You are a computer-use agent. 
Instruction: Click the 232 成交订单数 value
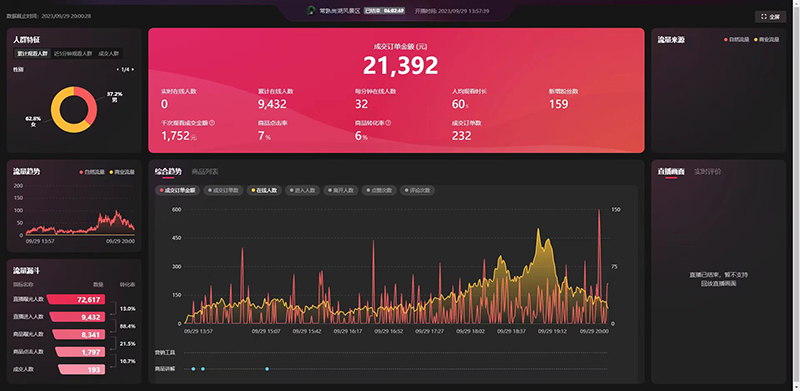(461, 136)
